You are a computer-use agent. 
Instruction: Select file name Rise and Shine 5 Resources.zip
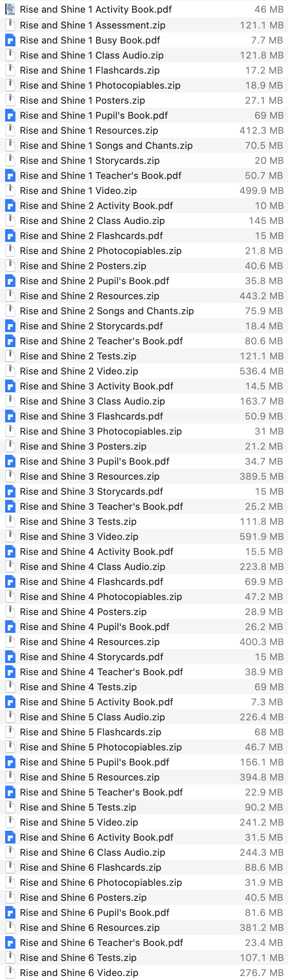pos(89,777)
